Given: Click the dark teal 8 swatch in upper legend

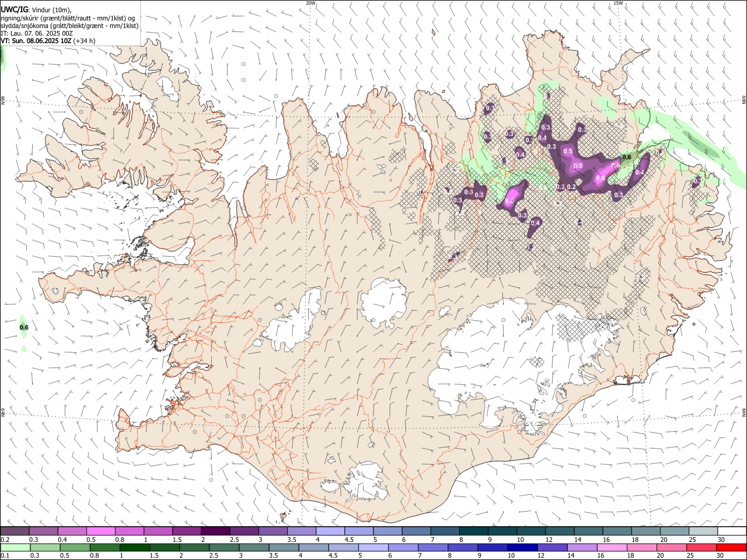Looking at the screenshot, I should (473, 531).
